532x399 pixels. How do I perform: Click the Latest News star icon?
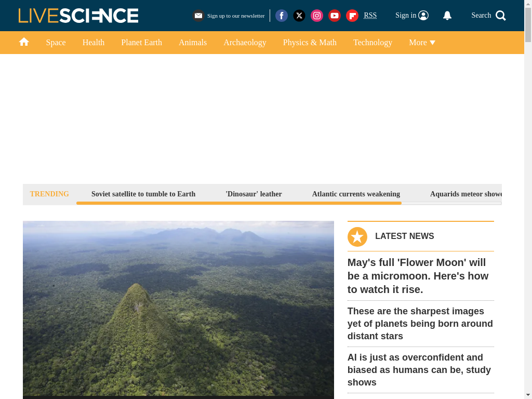(x=357, y=237)
